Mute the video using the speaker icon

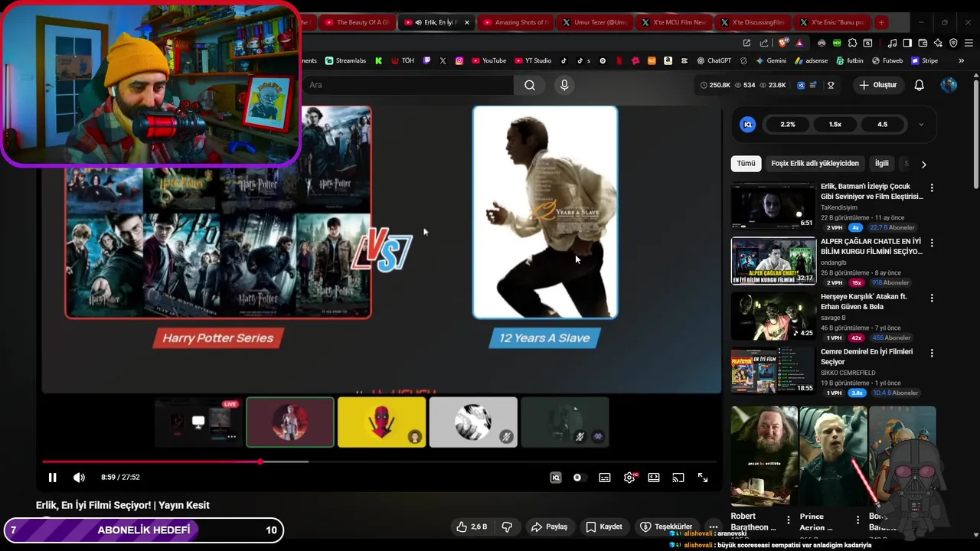click(79, 478)
